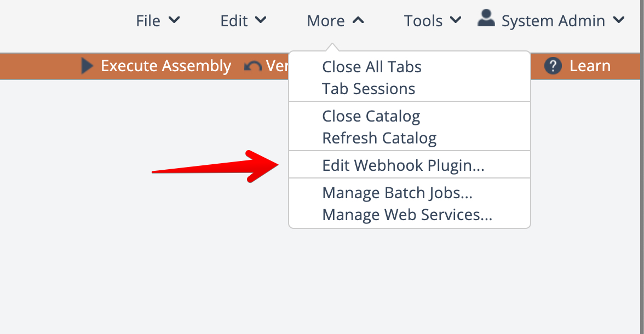644x334 pixels.
Task: Open the File menu
Action: [148, 21]
